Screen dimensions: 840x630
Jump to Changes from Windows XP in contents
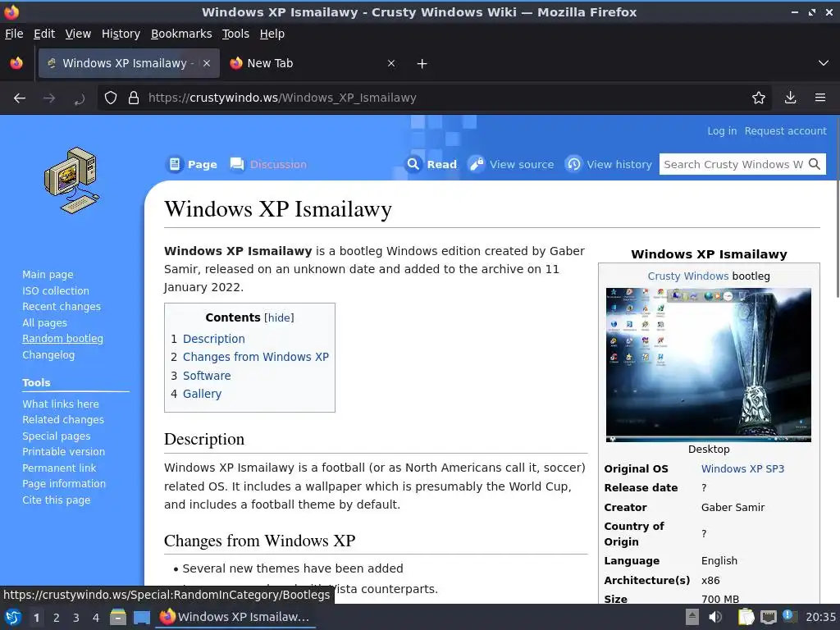(x=256, y=357)
